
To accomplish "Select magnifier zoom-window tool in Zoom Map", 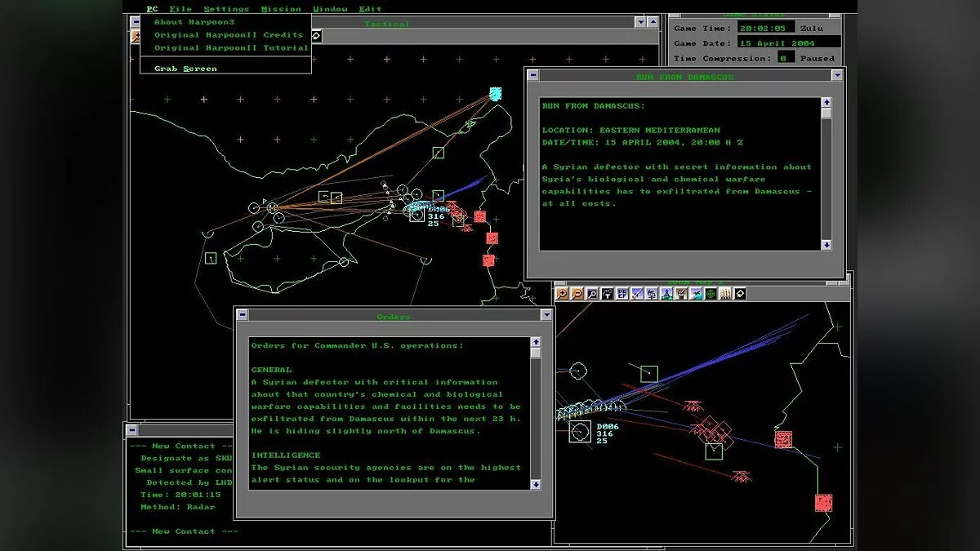I will [x=592, y=294].
